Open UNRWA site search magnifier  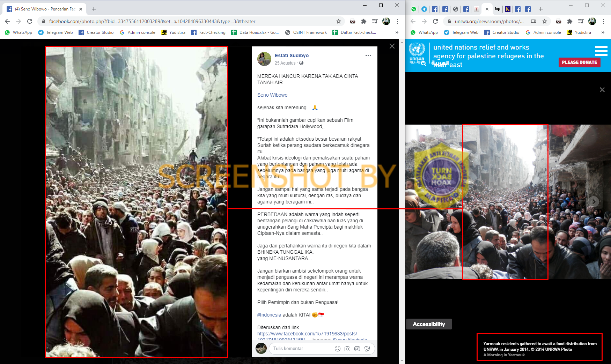coord(424,64)
